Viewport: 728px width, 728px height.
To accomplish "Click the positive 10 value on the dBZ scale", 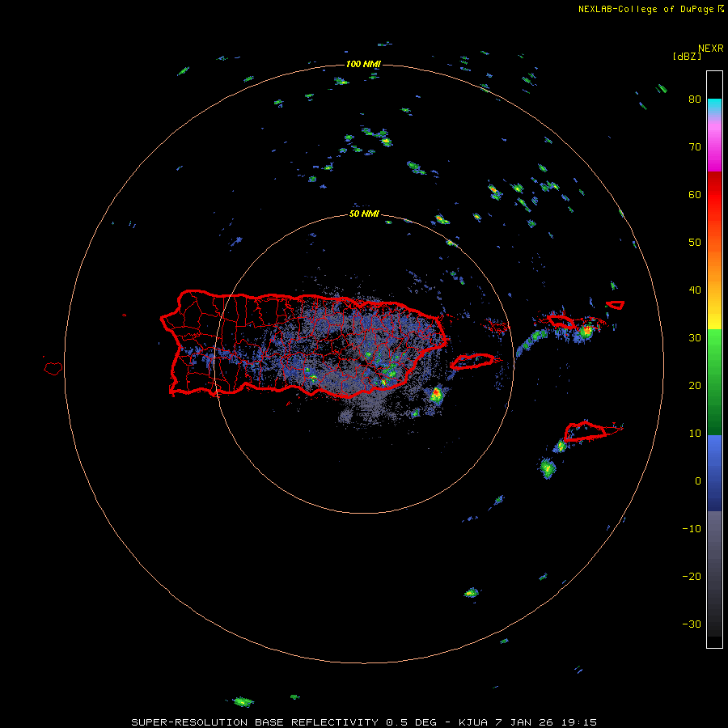I will coord(695,434).
